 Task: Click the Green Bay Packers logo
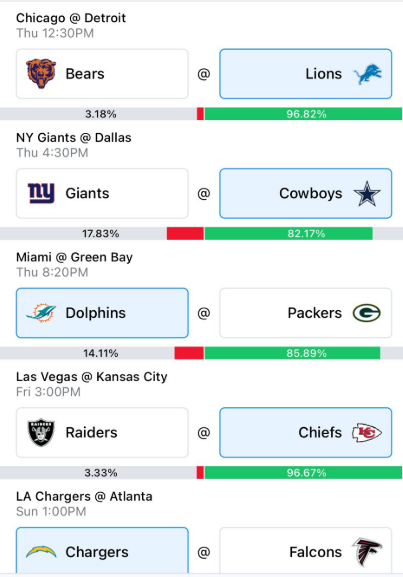click(x=367, y=313)
